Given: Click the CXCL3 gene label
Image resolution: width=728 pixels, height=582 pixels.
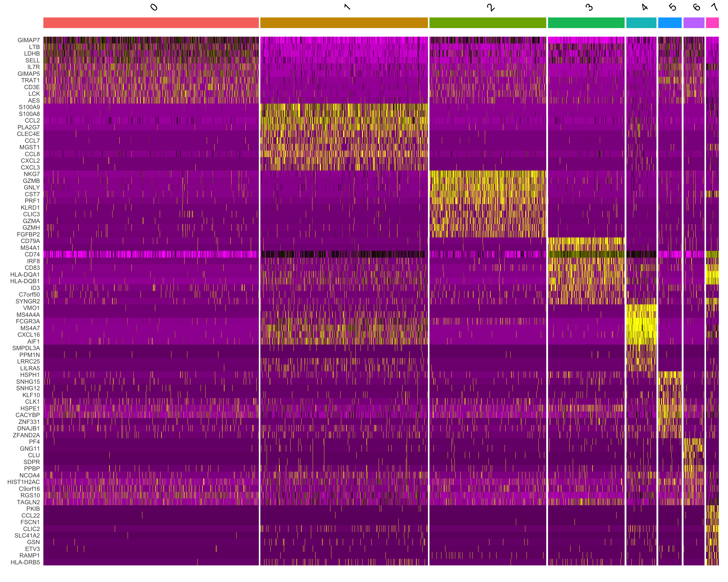Looking at the screenshot, I should (x=30, y=167).
